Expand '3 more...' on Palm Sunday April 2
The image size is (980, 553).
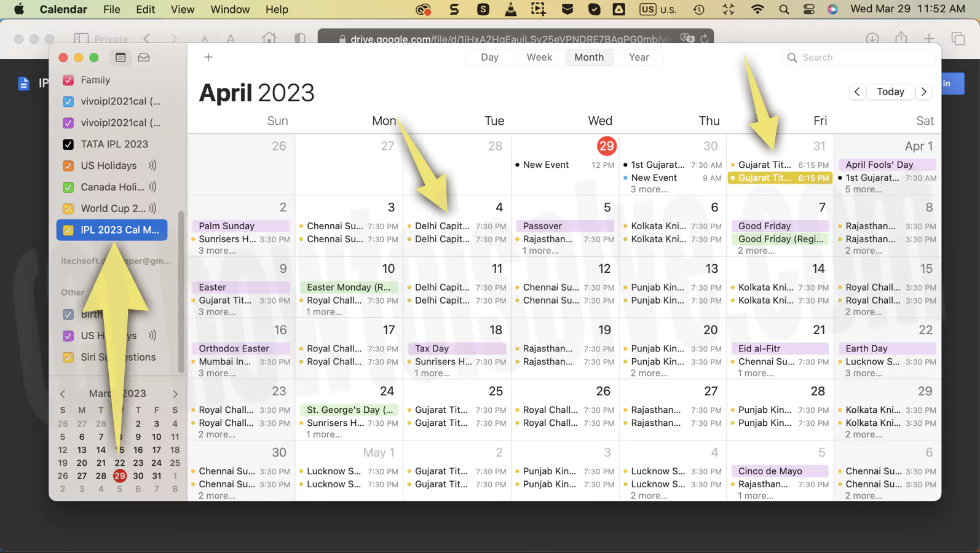click(x=217, y=251)
